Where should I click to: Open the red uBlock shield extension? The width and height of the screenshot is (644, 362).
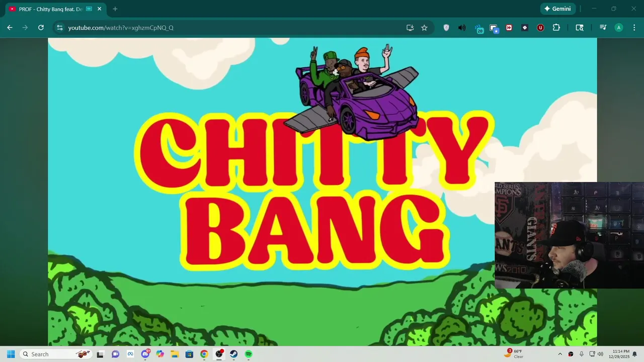540,28
